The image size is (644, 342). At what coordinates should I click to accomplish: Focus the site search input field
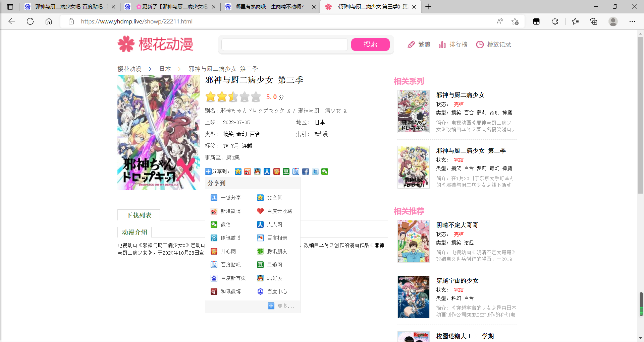pyautogui.click(x=284, y=44)
